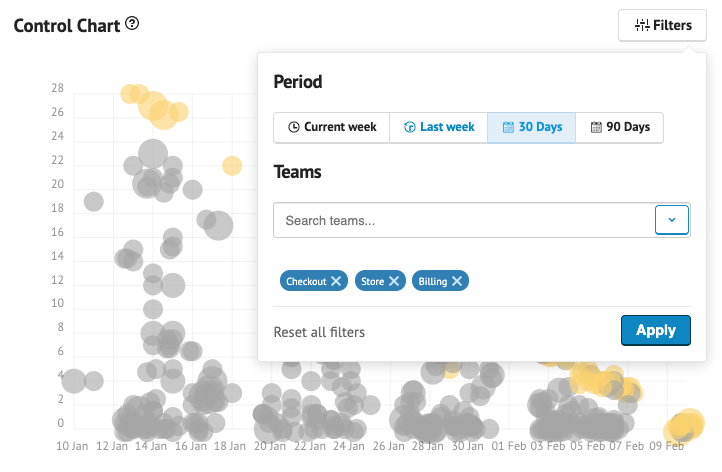Click the yellow bubble at 09 Feb
Viewport: 722px width, 472px height.
[685, 424]
